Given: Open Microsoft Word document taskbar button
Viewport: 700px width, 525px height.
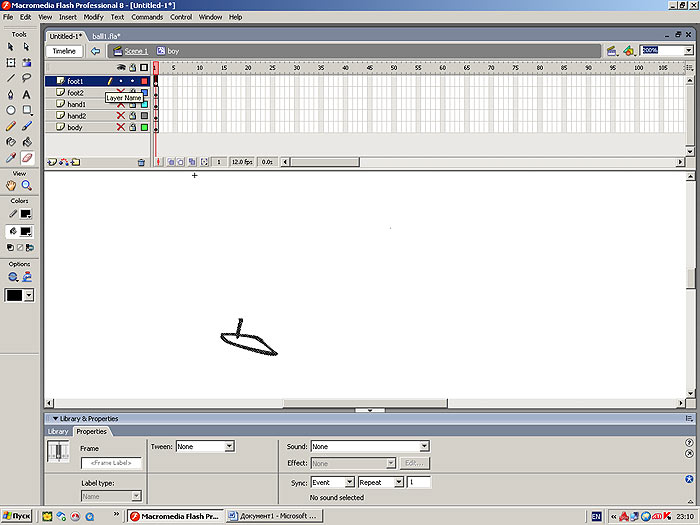Looking at the screenshot, I should click(274, 516).
